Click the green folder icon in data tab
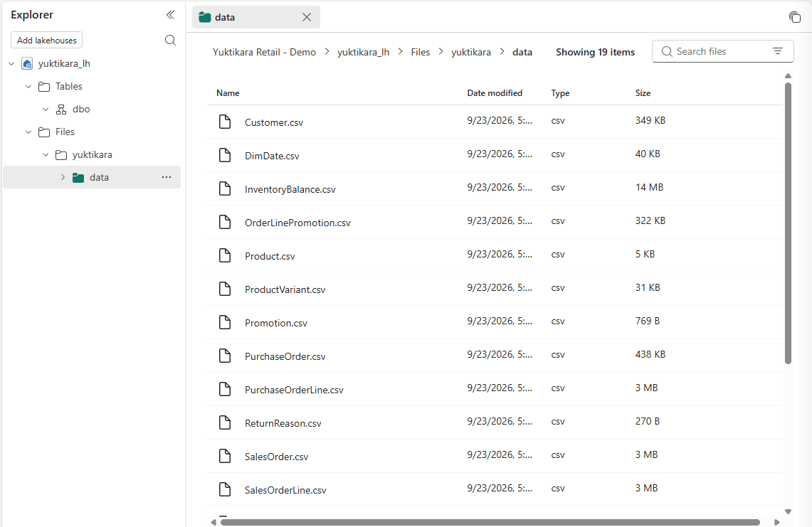The width and height of the screenshot is (812, 527). pyautogui.click(x=204, y=17)
